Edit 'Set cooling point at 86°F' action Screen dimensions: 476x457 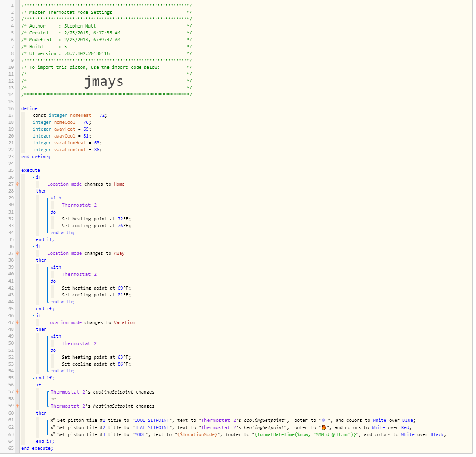tap(96, 364)
